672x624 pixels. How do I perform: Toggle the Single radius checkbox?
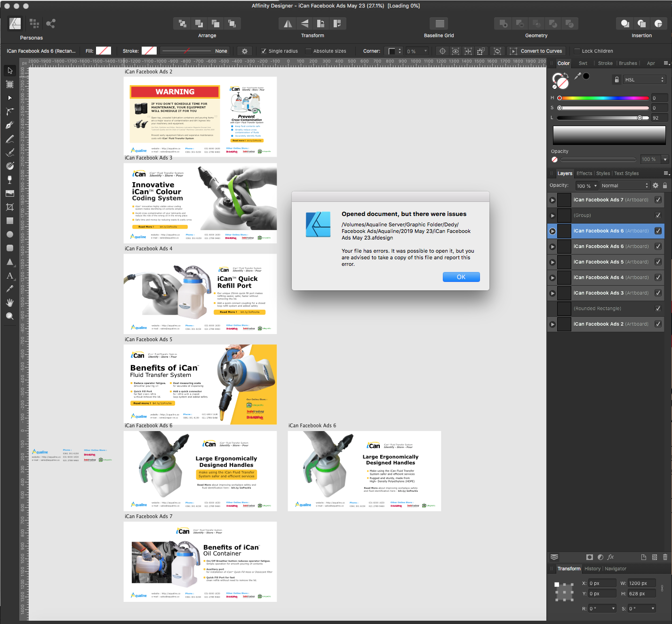264,51
